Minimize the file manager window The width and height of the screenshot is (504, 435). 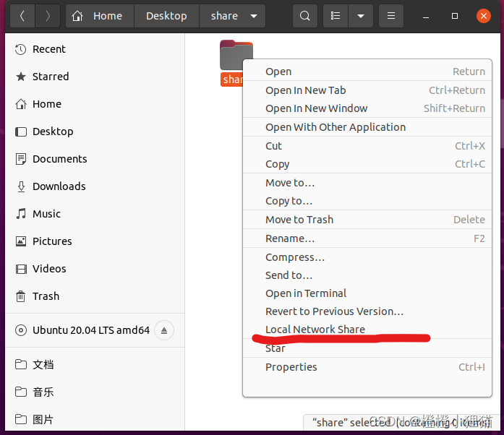[x=426, y=16]
